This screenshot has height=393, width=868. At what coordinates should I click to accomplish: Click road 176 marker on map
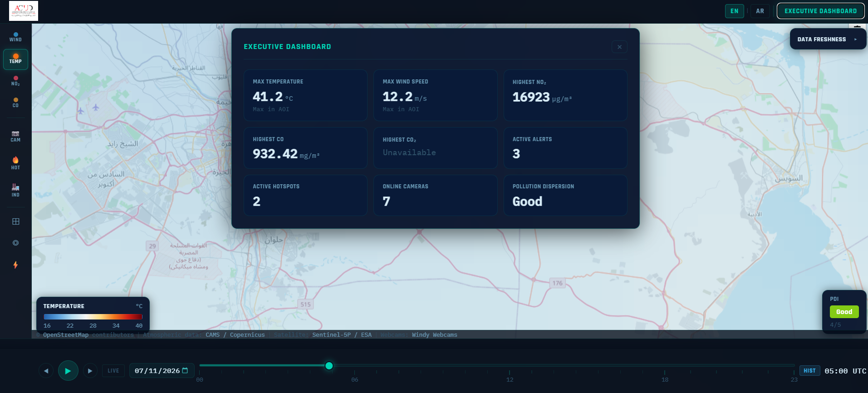557,283
